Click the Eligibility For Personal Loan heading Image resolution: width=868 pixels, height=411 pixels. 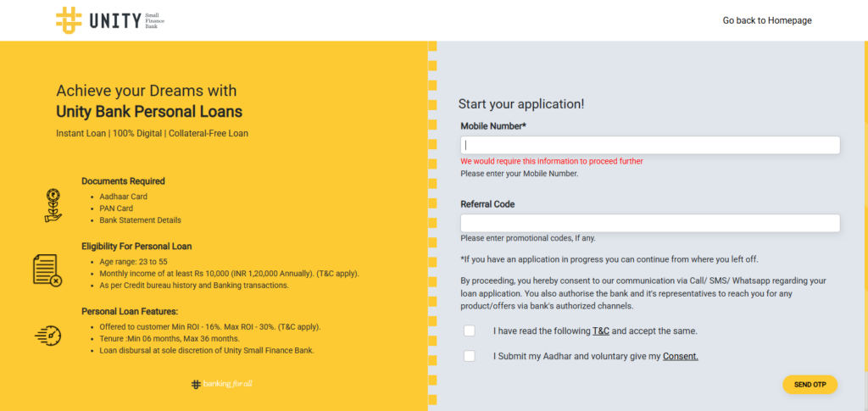click(x=136, y=246)
